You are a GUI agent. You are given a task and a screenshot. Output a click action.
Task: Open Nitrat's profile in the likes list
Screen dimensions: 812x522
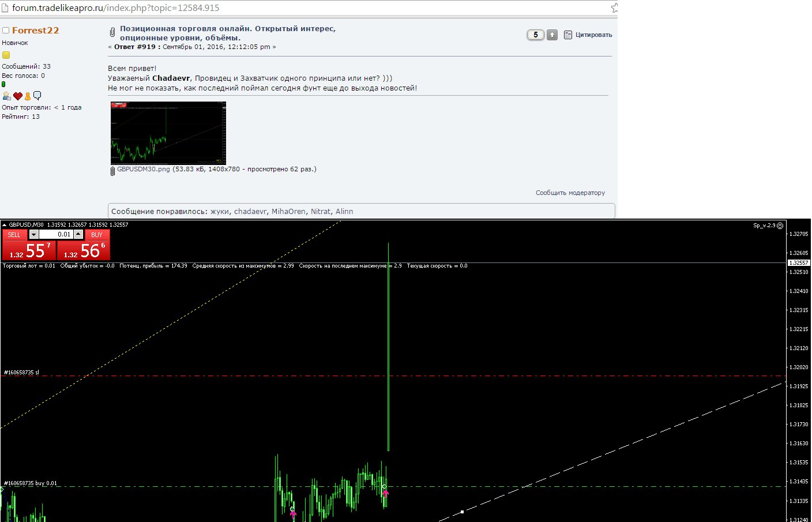321,212
